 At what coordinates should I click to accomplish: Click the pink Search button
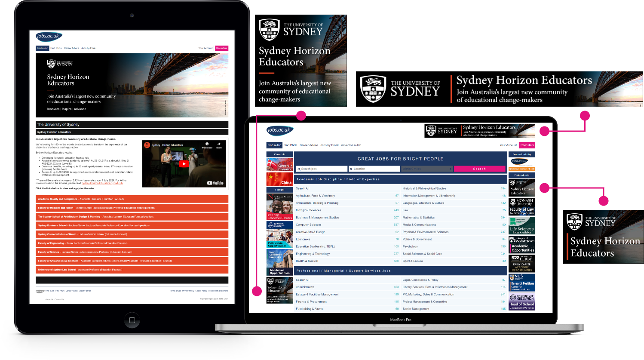point(480,169)
